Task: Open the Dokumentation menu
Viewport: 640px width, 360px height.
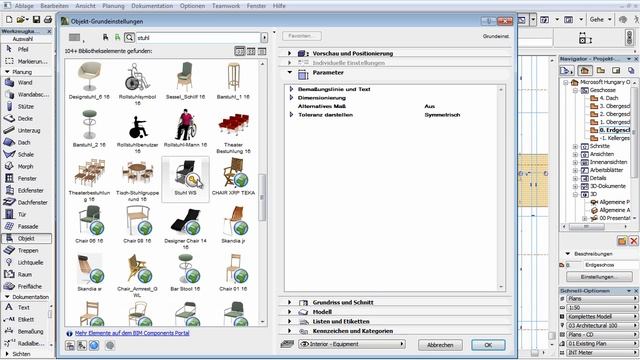Action: (x=152, y=6)
